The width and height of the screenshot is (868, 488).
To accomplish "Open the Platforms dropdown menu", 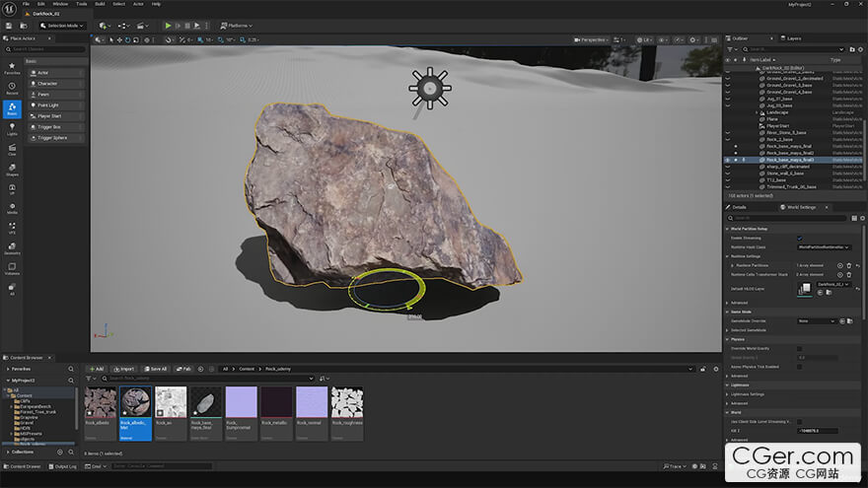I will tap(237, 26).
